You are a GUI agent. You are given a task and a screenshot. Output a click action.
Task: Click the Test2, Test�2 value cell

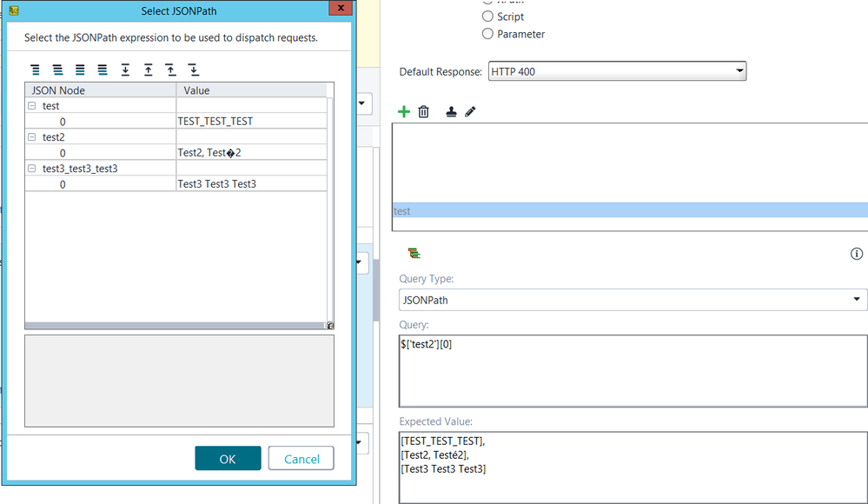[x=251, y=153]
